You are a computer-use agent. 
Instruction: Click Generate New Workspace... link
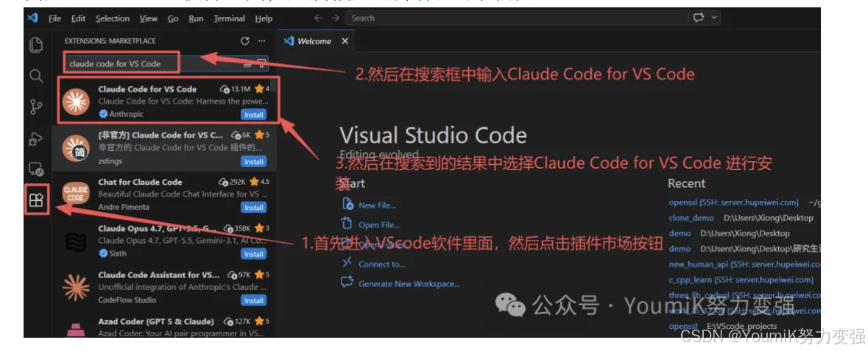tap(409, 283)
